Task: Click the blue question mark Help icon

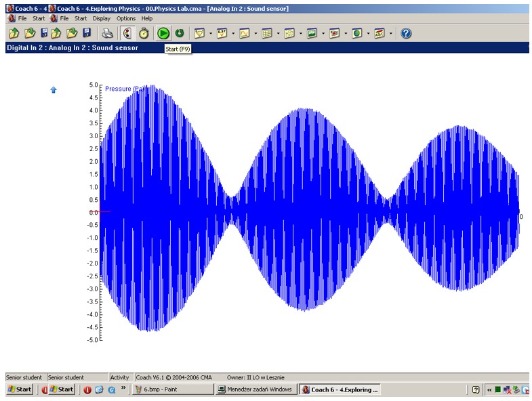Action: click(x=406, y=33)
